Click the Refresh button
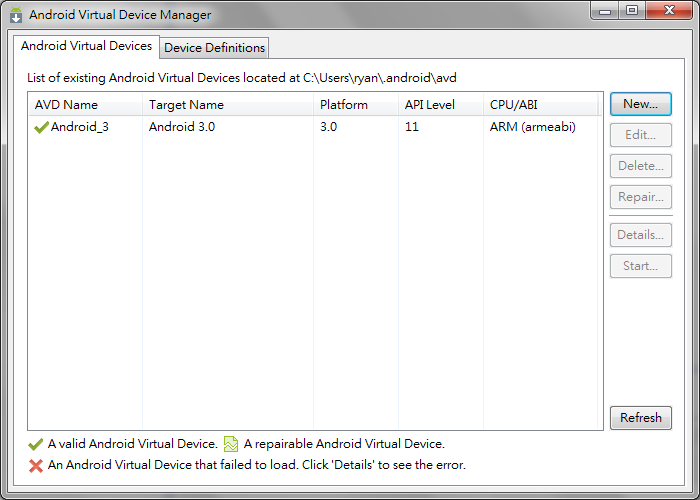This screenshot has height=500, width=700. [641, 418]
